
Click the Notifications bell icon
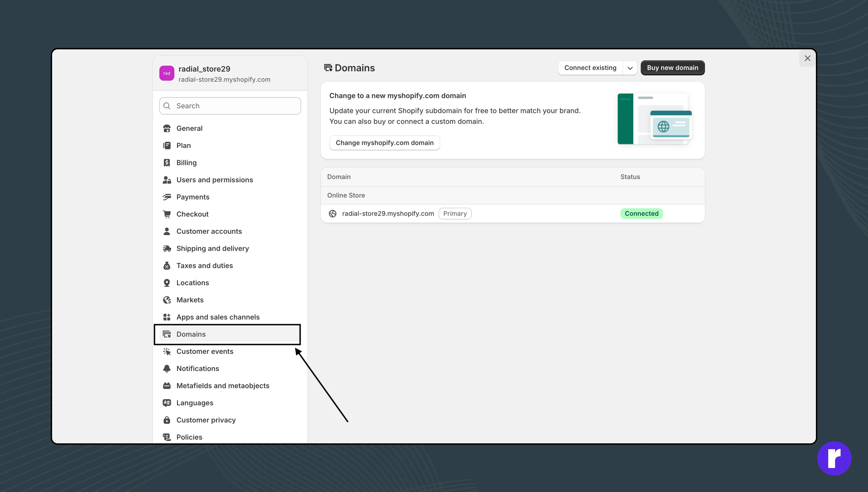coord(167,369)
